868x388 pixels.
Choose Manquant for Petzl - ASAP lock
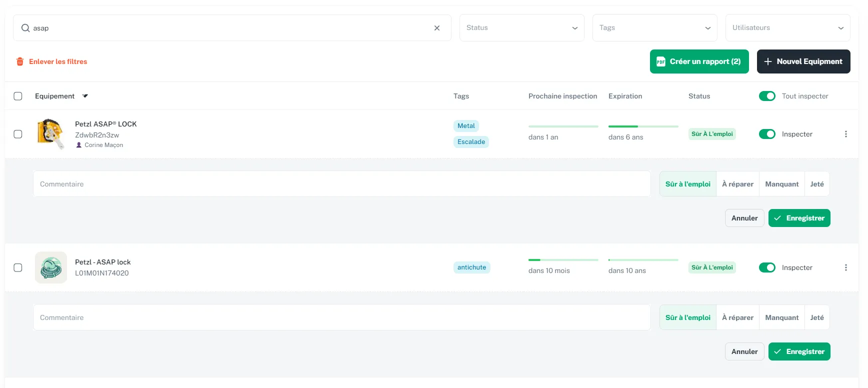tap(781, 317)
